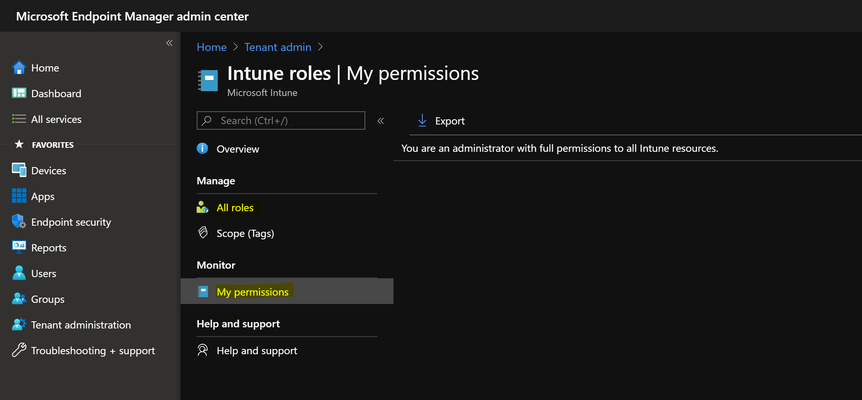This screenshot has height=400, width=862.
Task: Click the Manage section heading
Action: pyautogui.click(x=216, y=181)
